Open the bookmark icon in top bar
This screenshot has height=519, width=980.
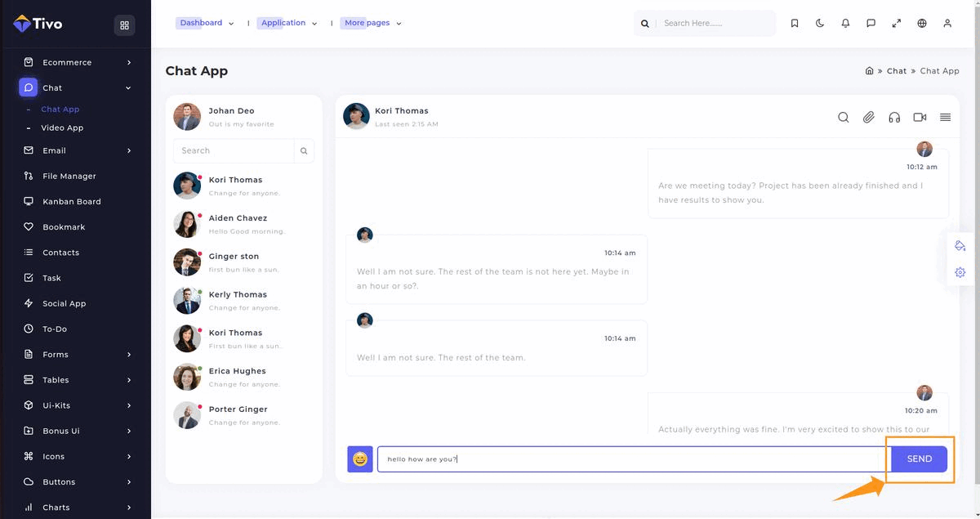tap(795, 24)
